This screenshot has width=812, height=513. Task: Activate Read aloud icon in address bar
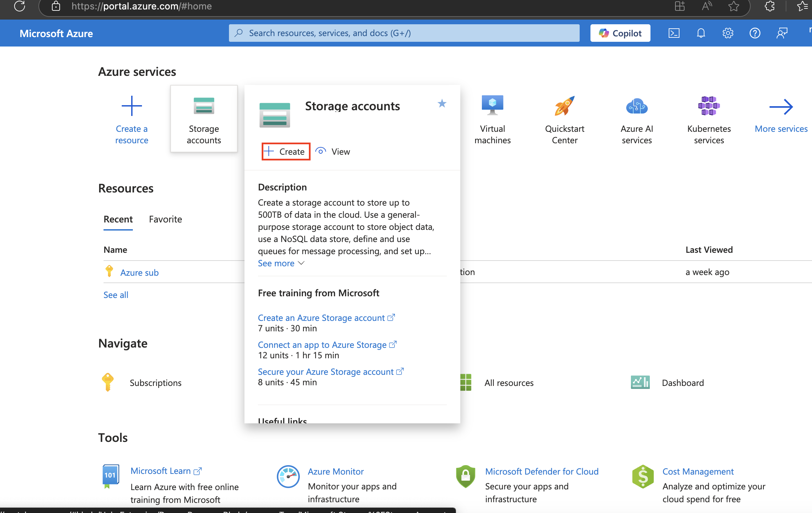pyautogui.click(x=707, y=6)
